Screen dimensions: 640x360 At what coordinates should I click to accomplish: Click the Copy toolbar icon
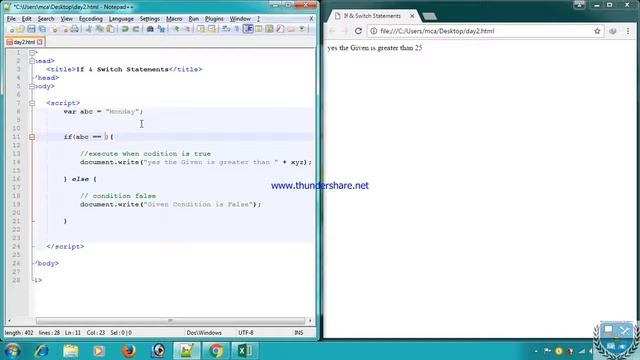pyautogui.click(x=99, y=29)
